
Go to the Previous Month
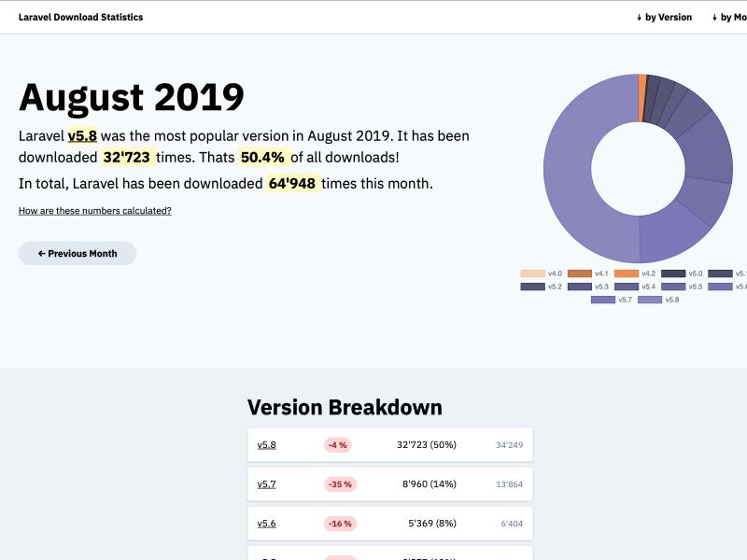click(78, 253)
